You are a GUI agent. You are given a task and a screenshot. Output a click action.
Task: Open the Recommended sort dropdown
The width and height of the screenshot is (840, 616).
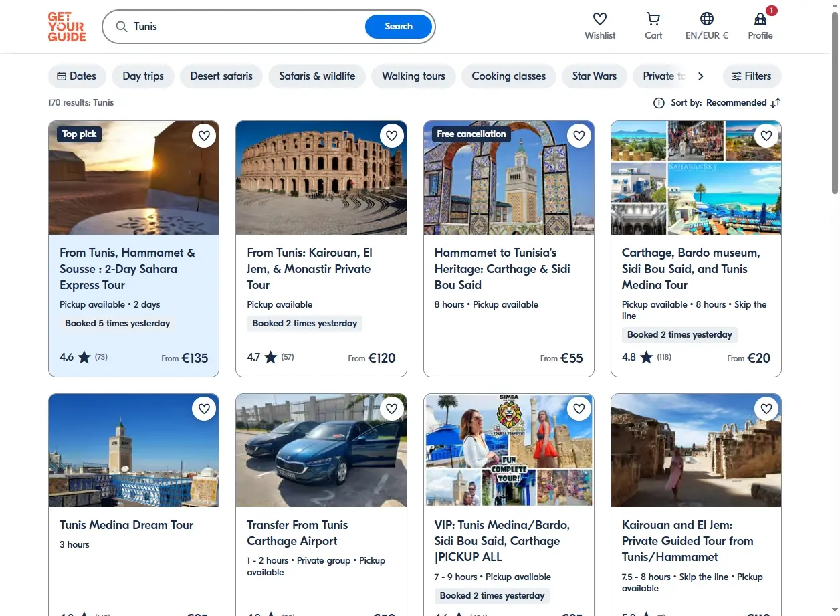(736, 103)
